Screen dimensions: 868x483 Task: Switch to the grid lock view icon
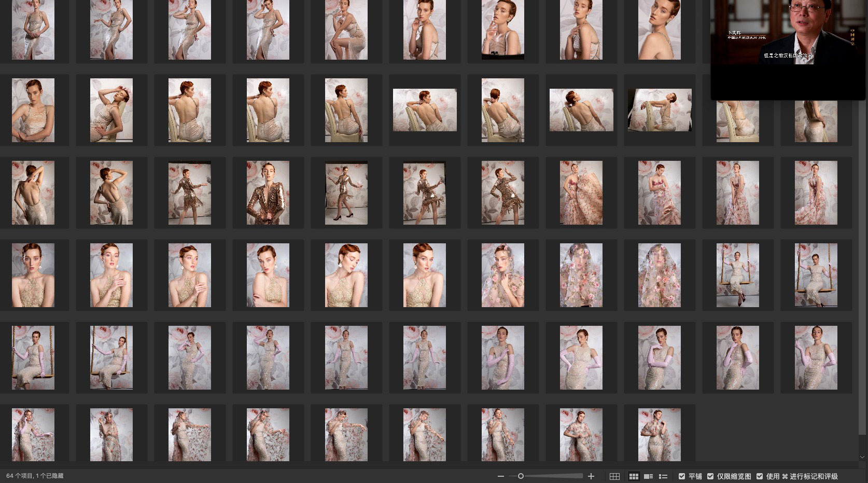614,476
